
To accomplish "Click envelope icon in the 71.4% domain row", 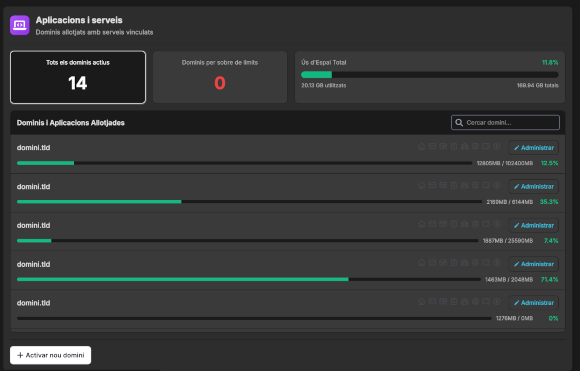I will (x=432, y=263).
